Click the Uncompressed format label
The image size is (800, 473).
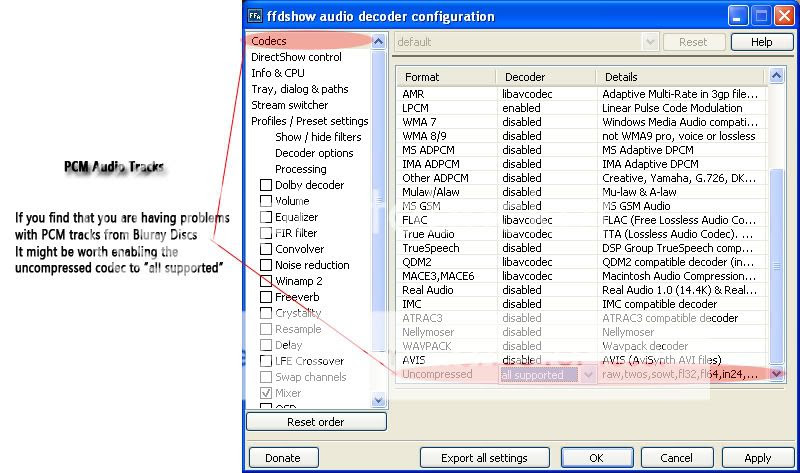(x=437, y=374)
